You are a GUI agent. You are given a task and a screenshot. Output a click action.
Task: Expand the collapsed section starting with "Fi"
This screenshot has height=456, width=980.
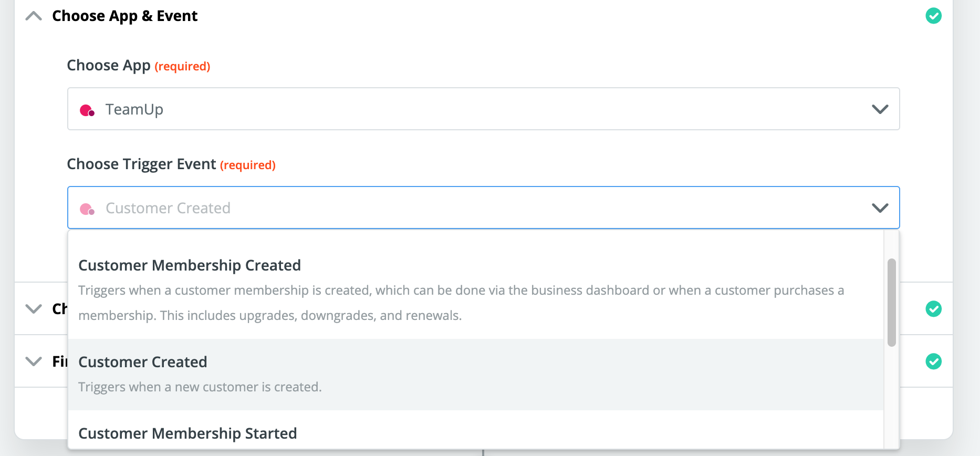tap(34, 361)
